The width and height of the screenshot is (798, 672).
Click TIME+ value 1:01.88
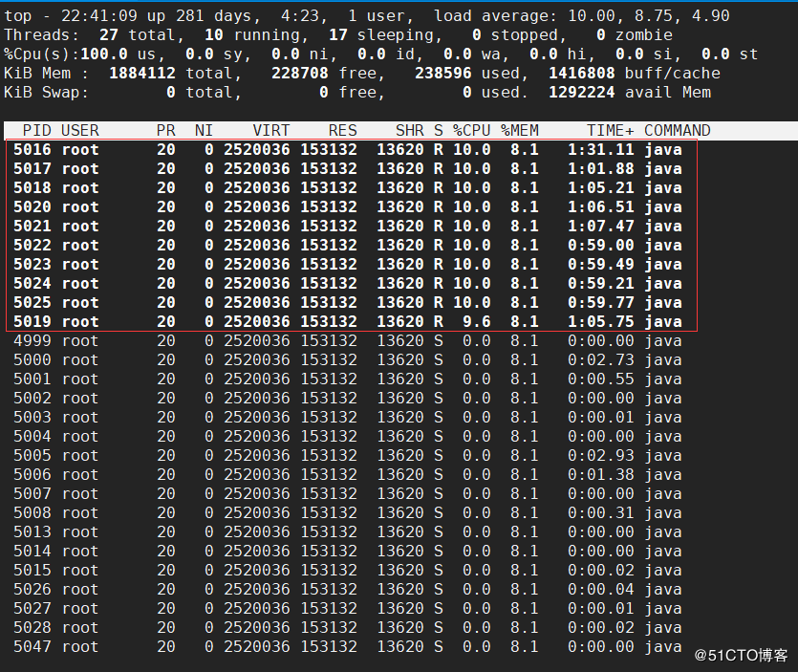601,168
